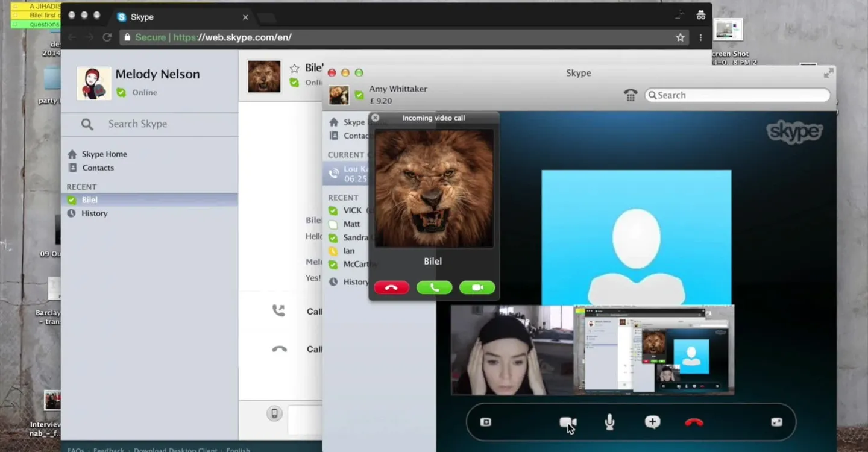This screenshot has width=868, height=452.
Task: Select VICK in the Recent contacts list
Action: click(x=353, y=210)
